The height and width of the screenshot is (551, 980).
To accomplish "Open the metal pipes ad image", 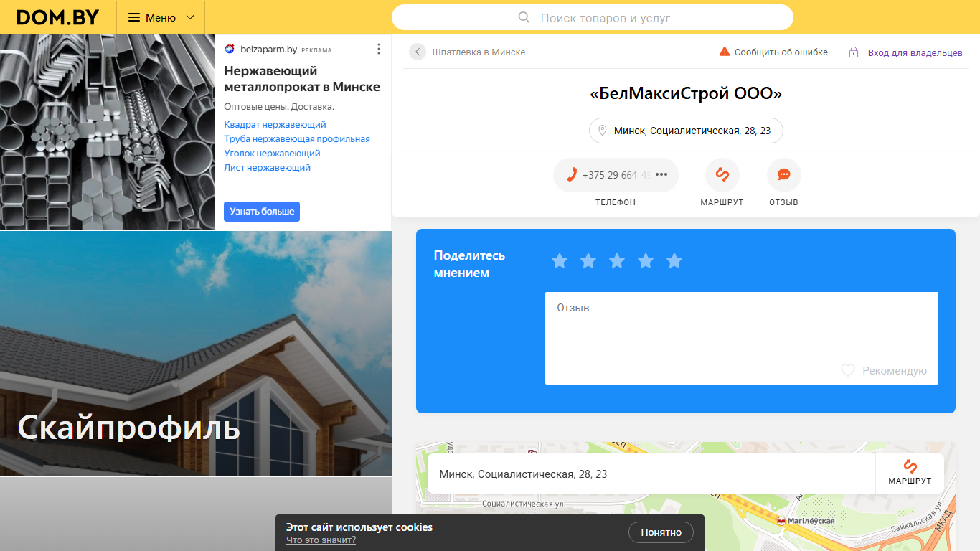I will pos(108,132).
